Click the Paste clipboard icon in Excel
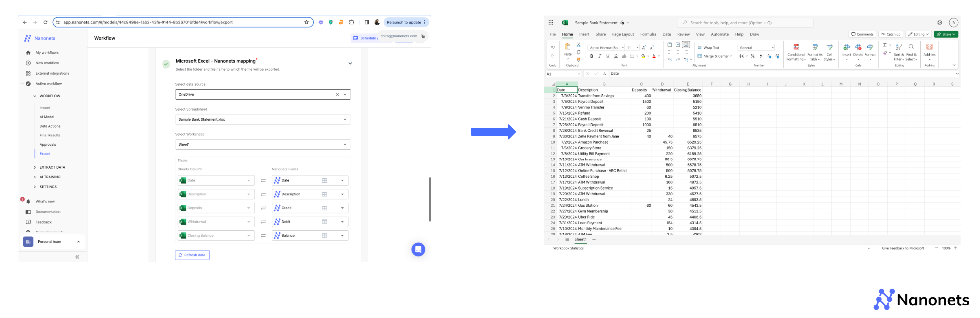This screenshot has height=318, width=980. click(x=567, y=47)
